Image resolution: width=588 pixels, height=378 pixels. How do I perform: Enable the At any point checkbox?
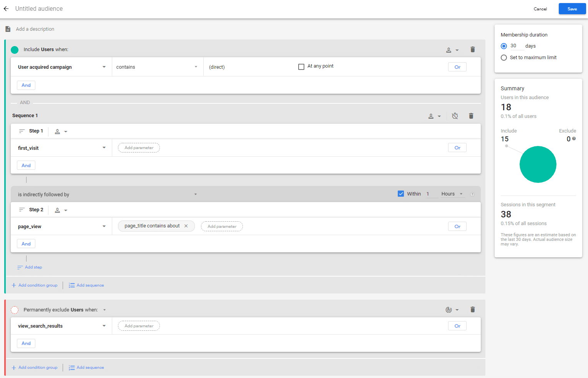(x=301, y=67)
